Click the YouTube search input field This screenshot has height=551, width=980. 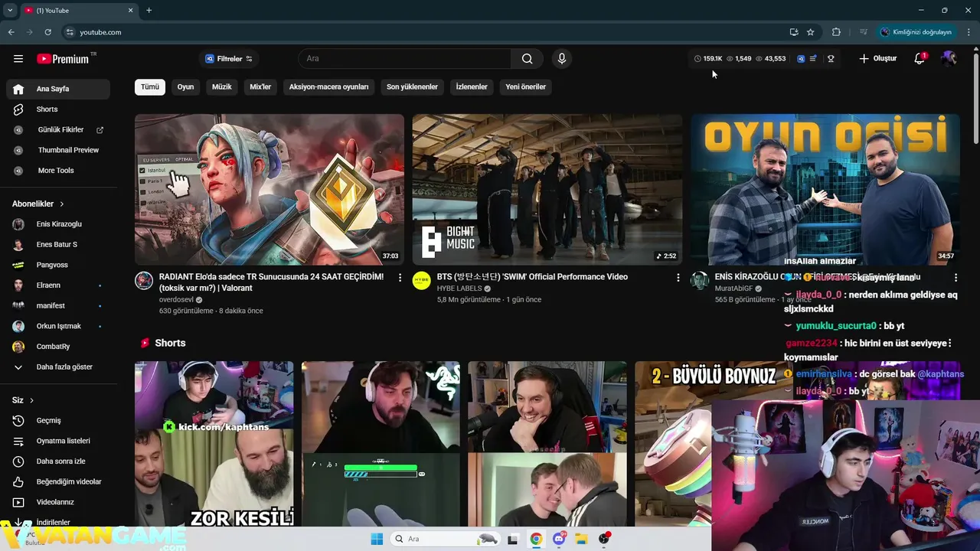click(405, 59)
